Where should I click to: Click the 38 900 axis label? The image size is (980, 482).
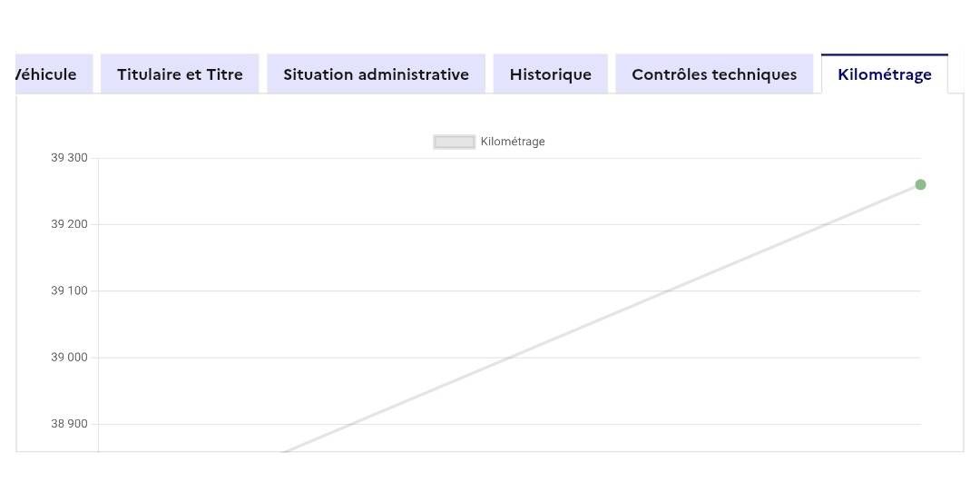coord(69,424)
